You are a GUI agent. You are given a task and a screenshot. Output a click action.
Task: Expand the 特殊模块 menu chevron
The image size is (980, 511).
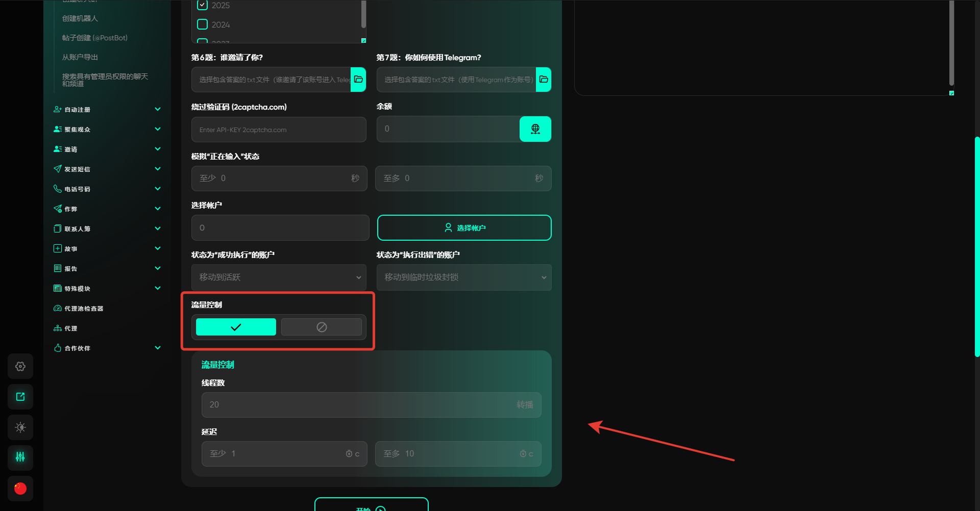158,288
